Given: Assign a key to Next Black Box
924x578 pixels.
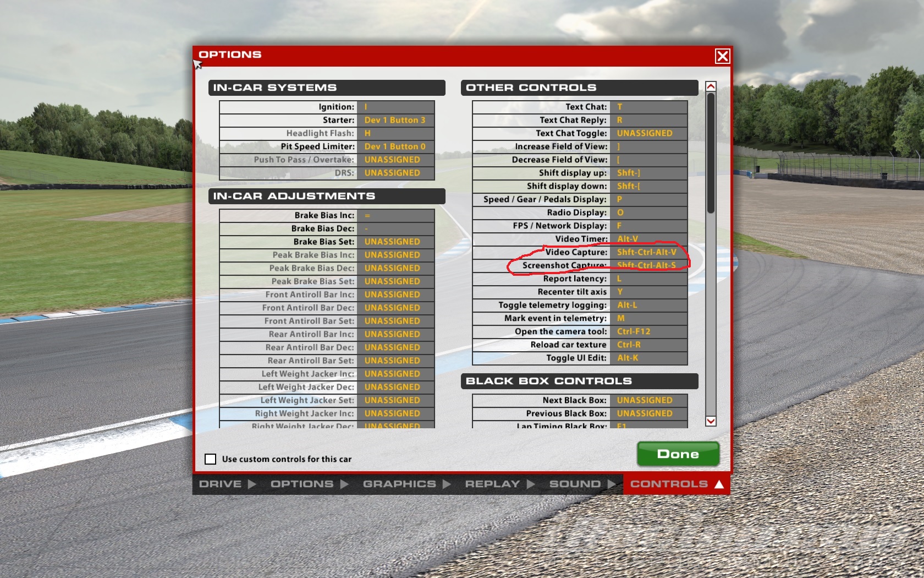Looking at the screenshot, I should (x=648, y=400).
